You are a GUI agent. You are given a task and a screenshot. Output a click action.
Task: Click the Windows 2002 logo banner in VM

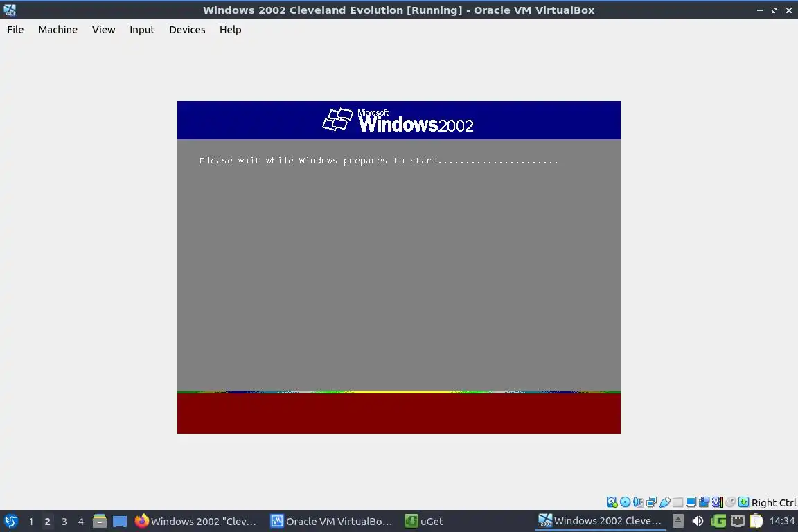[x=398, y=120]
